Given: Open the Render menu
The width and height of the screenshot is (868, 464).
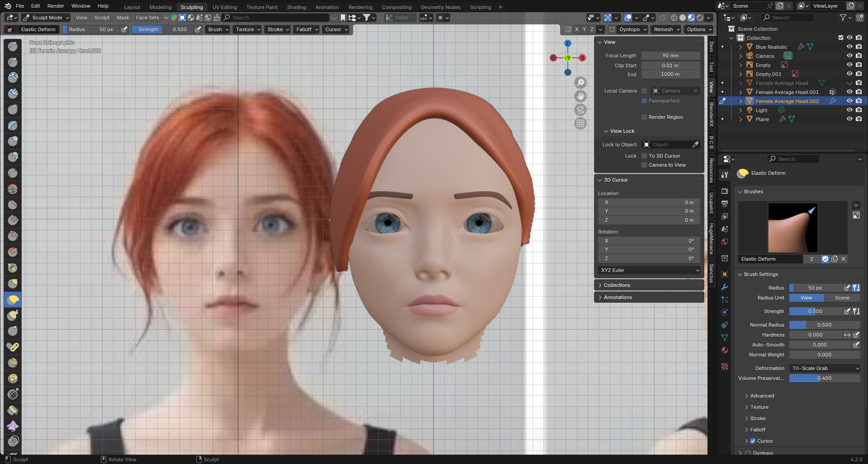Looking at the screenshot, I should [56, 6].
